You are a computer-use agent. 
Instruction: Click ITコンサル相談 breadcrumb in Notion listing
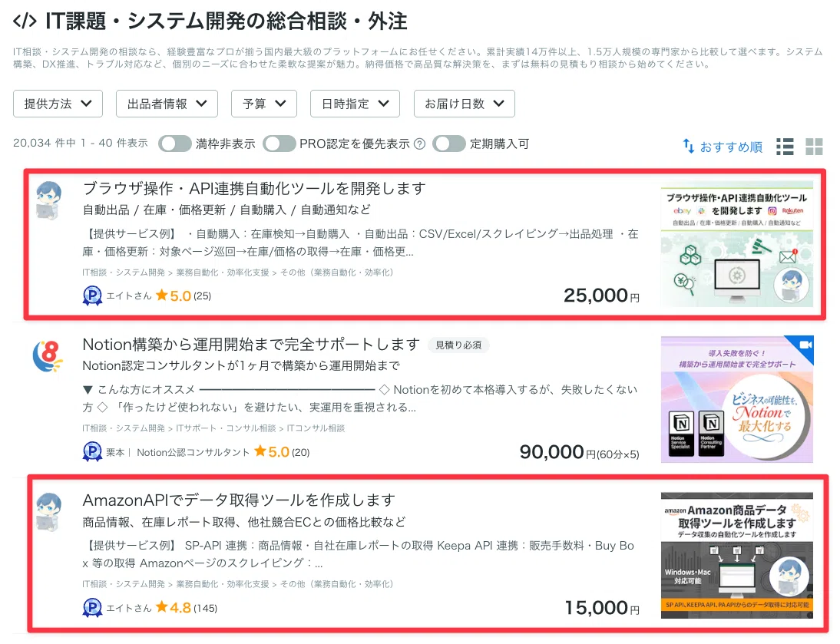tap(316, 428)
